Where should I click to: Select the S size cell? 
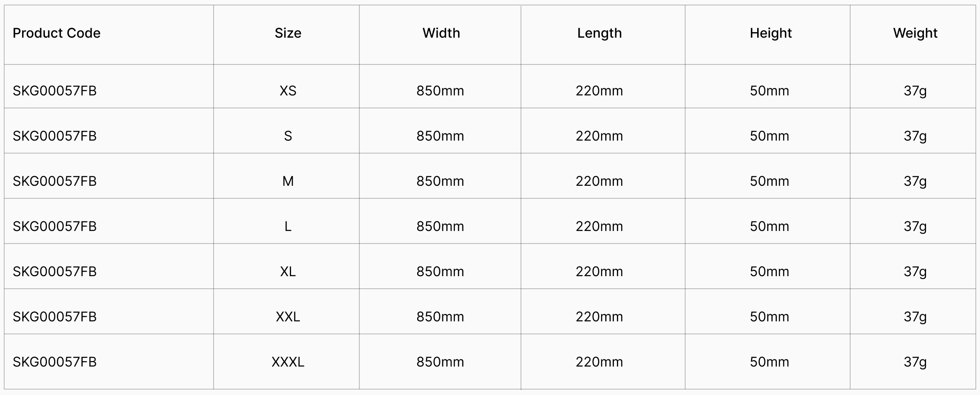click(x=288, y=136)
